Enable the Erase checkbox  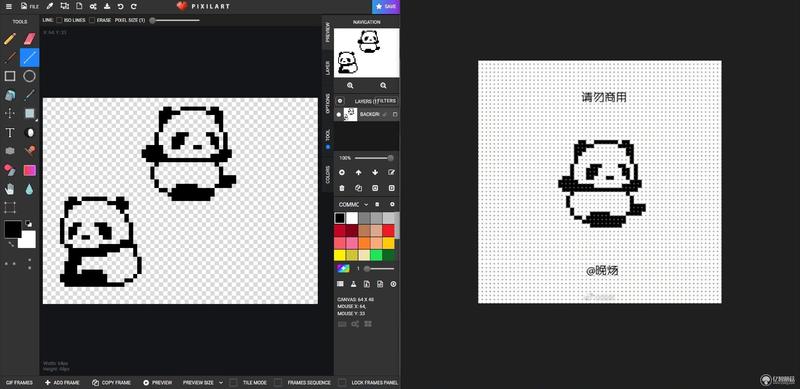[92, 20]
